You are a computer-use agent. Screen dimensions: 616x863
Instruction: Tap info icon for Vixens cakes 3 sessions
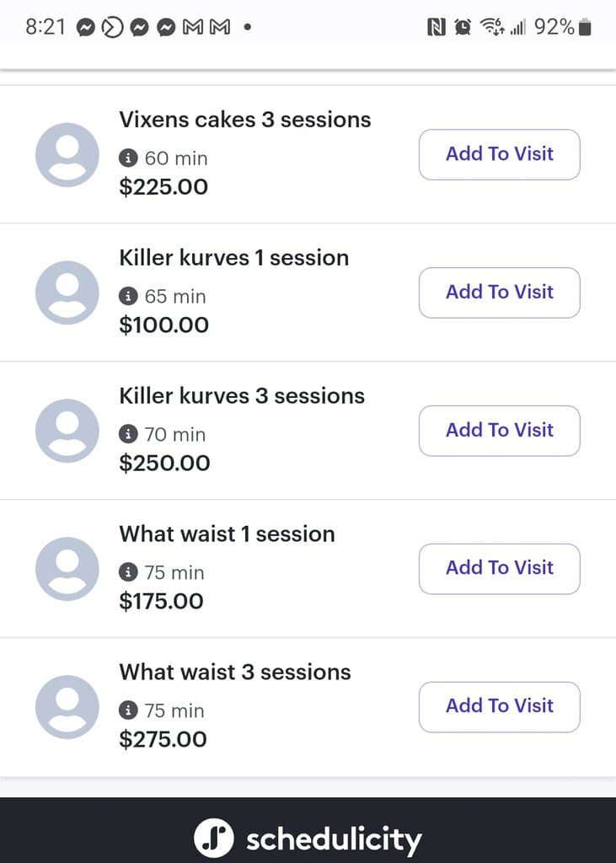128,158
